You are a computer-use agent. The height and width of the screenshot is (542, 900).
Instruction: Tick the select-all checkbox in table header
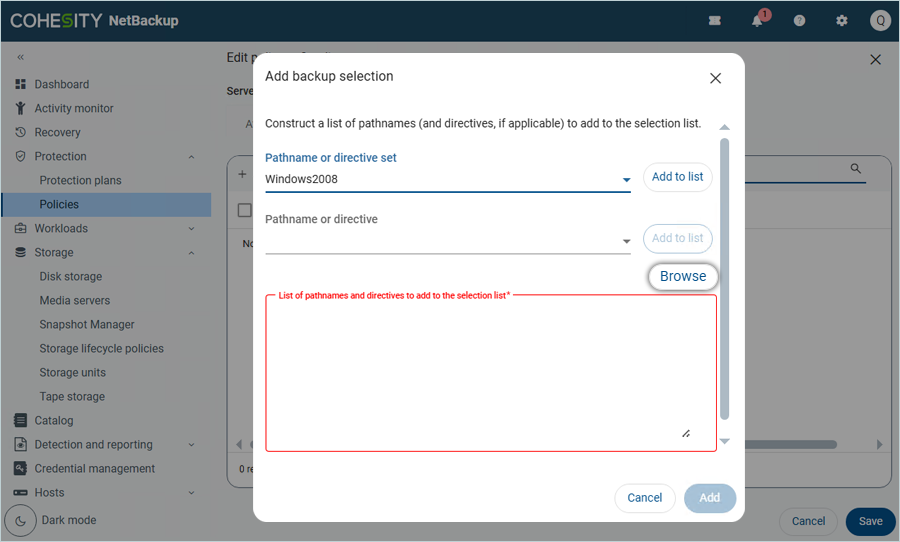coord(244,210)
